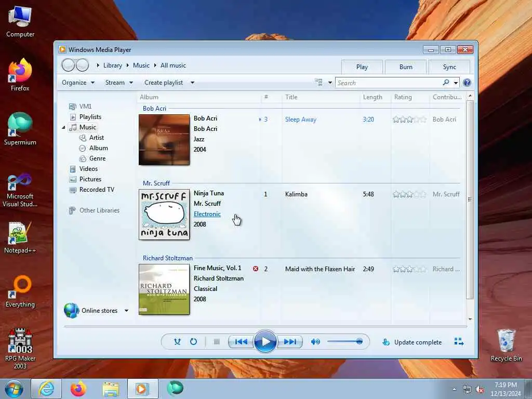
Task: Open the Windows Start button
Action: (x=14, y=389)
